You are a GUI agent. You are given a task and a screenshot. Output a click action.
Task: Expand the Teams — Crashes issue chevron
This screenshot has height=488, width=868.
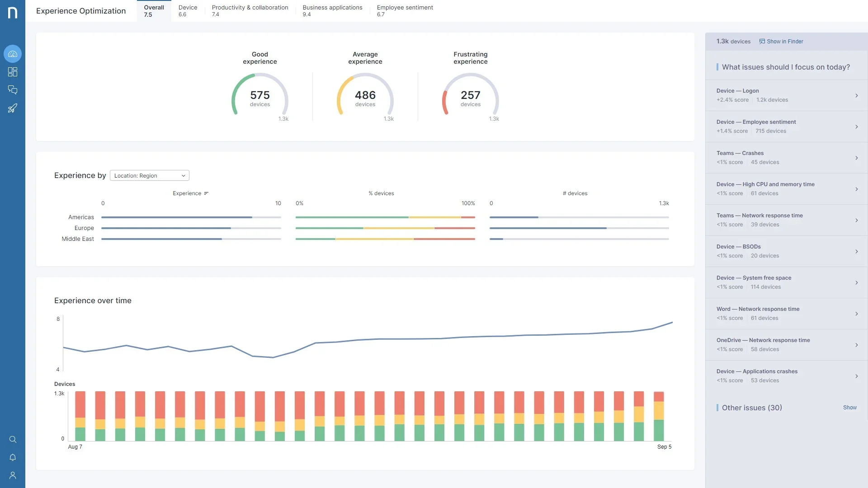click(x=856, y=158)
